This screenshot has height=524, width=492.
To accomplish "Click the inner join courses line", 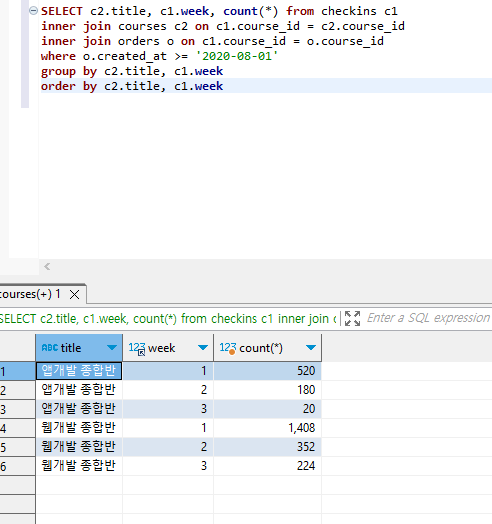I will [x=223, y=26].
